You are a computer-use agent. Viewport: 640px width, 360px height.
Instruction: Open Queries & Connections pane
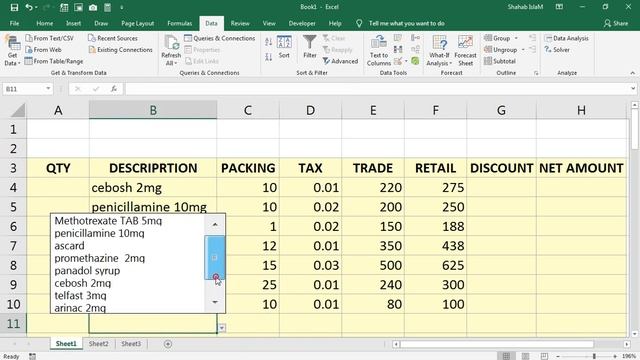pyautogui.click(x=220, y=38)
